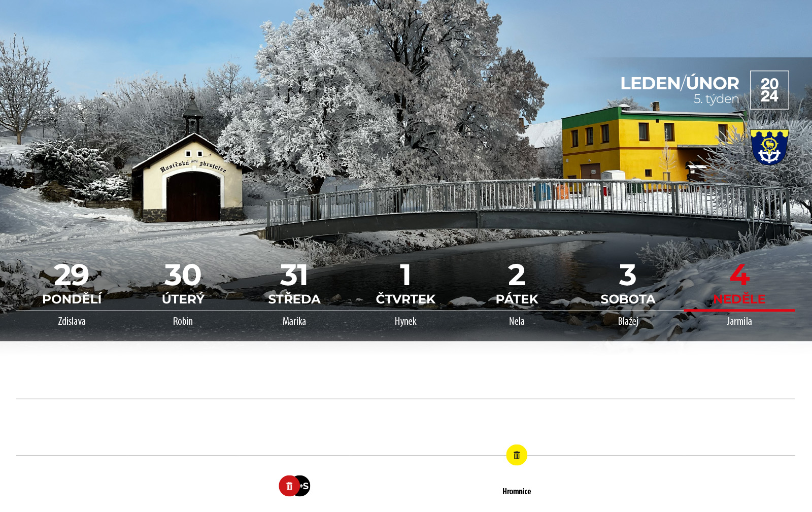Click the 5. týden week label

point(716,99)
